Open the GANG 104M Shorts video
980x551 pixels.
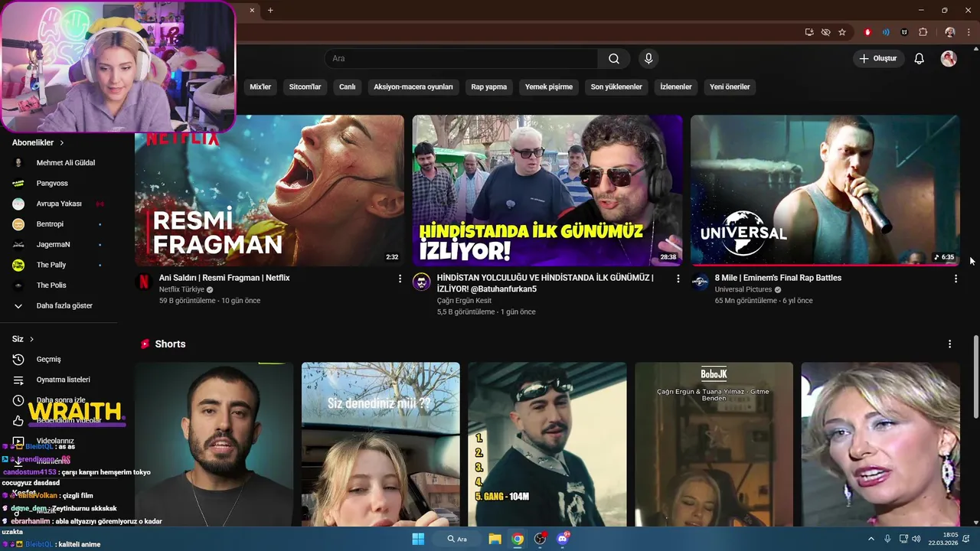click(547, 444)
